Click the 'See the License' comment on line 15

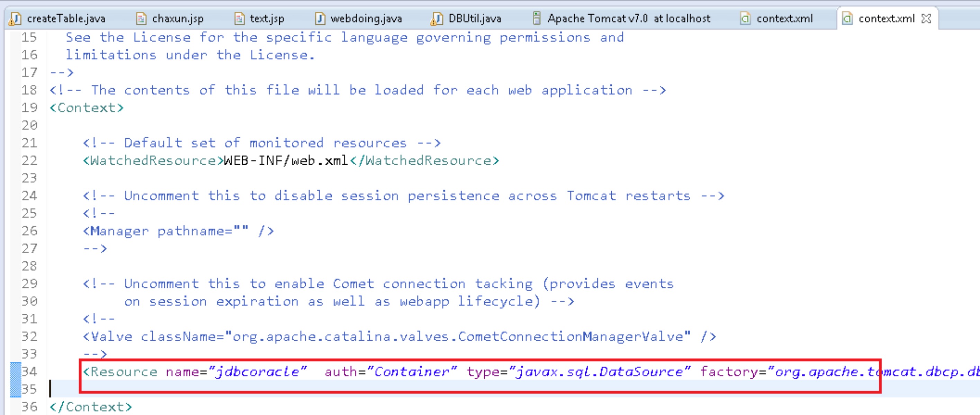[345, 37]
